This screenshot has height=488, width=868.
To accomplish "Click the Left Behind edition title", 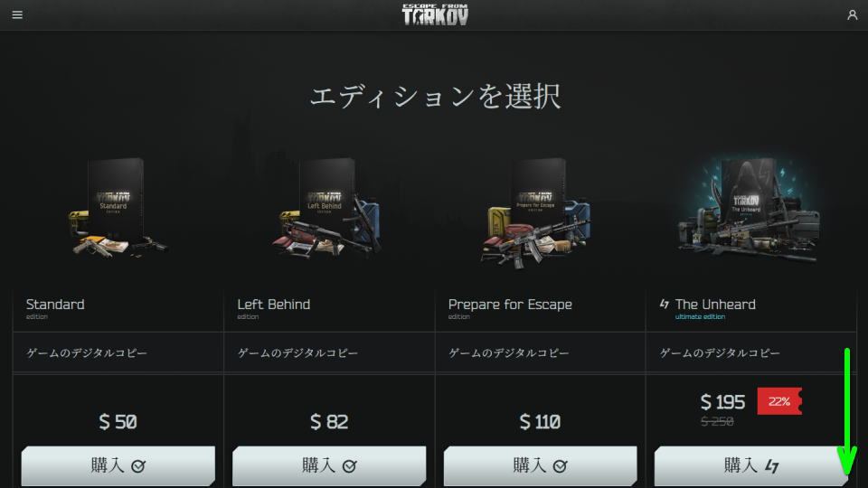I will 273,305.
